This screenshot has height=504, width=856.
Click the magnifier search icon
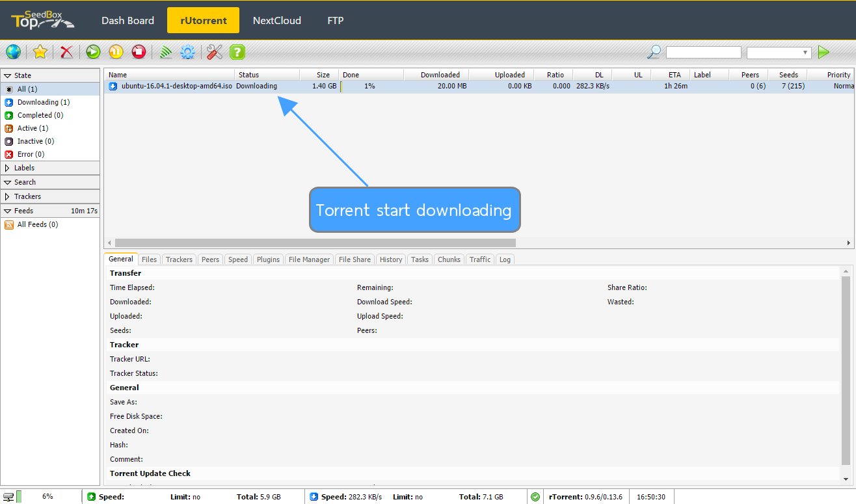654,52
